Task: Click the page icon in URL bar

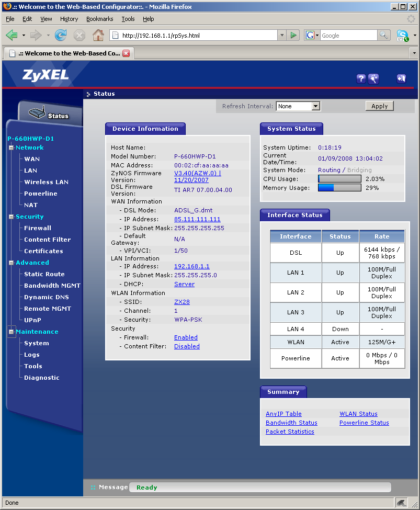Action: click(115, 35)
